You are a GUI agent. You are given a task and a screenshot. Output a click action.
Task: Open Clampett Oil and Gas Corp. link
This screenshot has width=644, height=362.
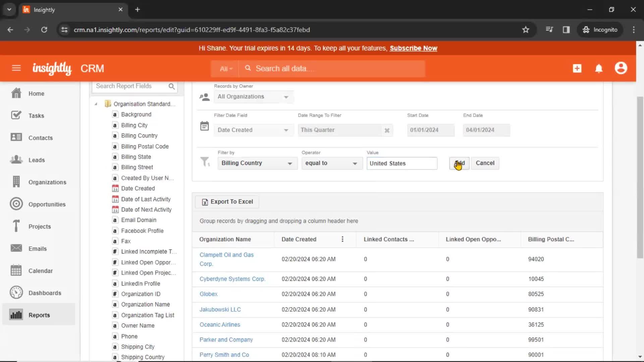click(x=226, y=259)
